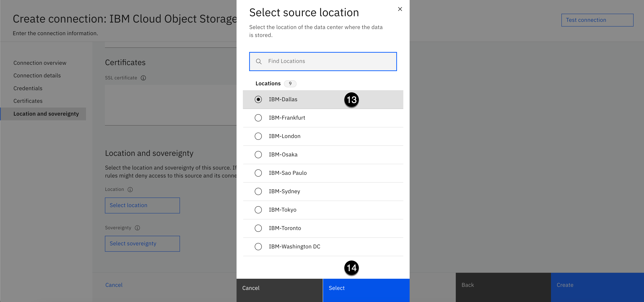The image size is (644, 302).
Task: Open the Select sovereignty button
Action: pyautogui.click(x=142, y=244)
